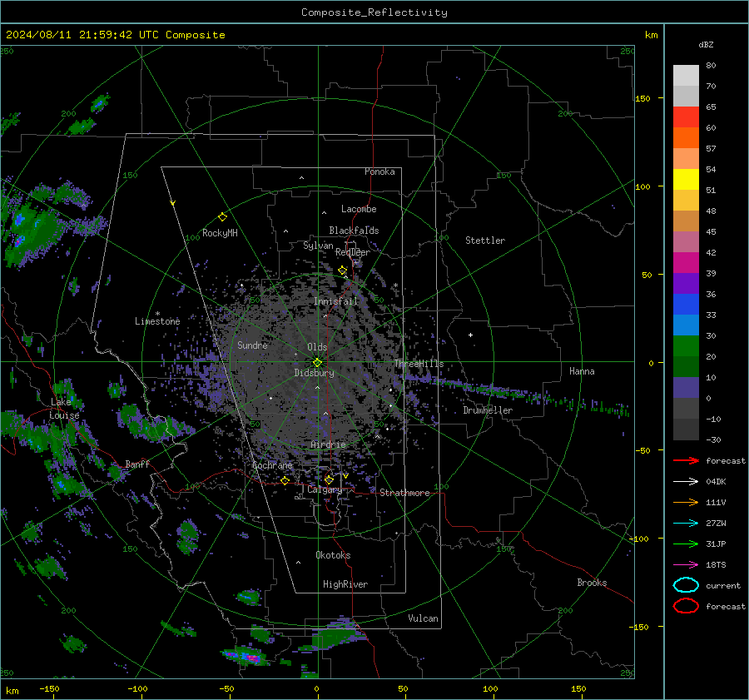Click the Okotoks city label

(333, 555)
